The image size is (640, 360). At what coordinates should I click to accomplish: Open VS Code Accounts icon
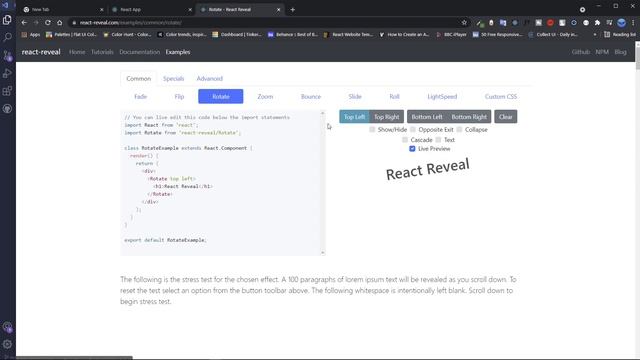click(7, 327)
